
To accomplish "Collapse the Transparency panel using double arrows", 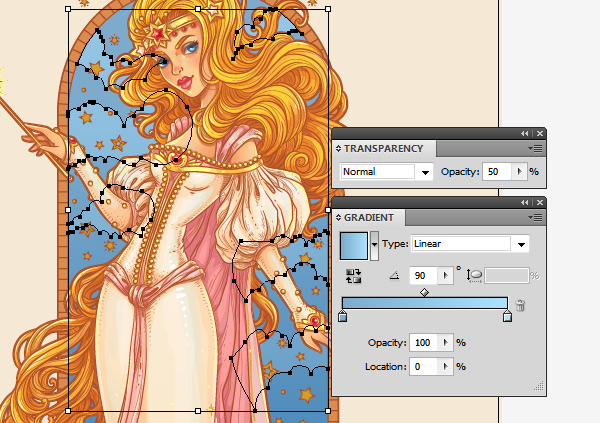I will 524,133.
